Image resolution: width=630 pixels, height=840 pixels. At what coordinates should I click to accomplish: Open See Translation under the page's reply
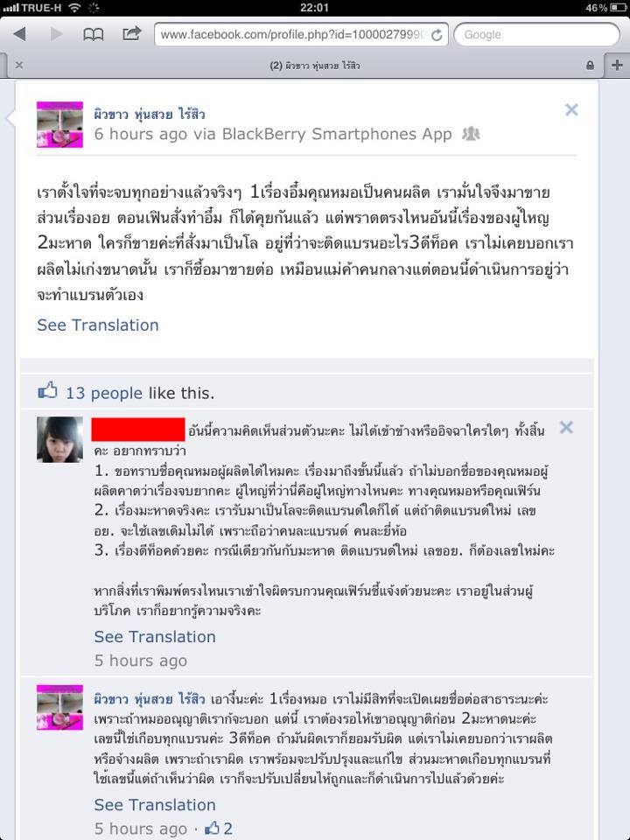pos(155,805)
